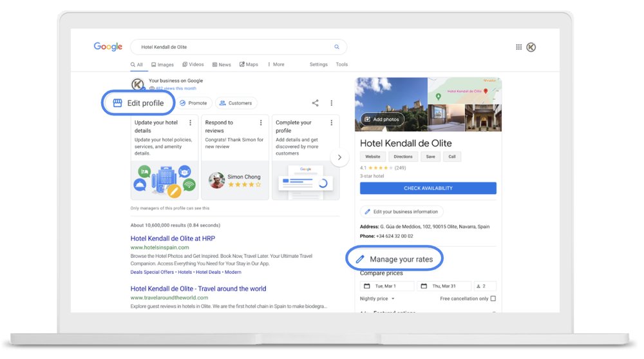Click Manage your rates

[x=395, y=259]
